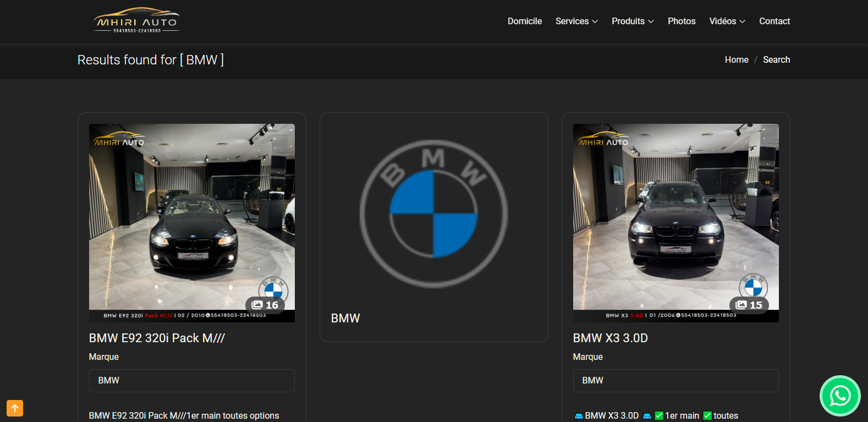Expand the Produits dropdown menu

(x=633, y=21)
